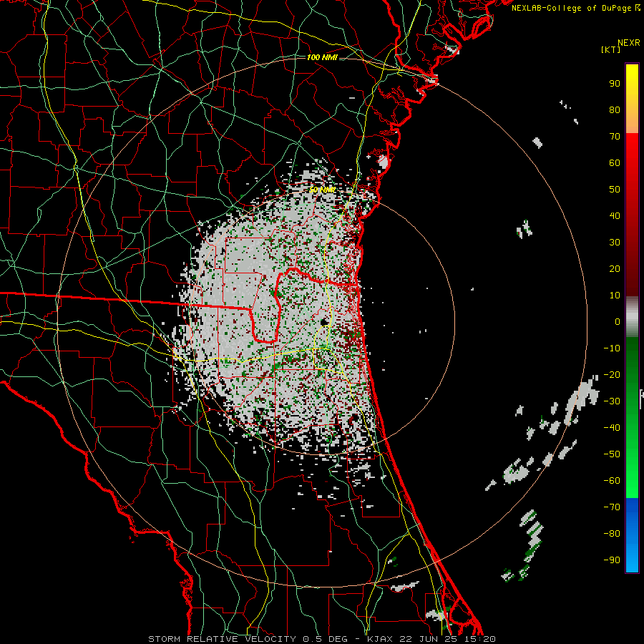Click the -20 value on the velocity scale
Viewport: 644px width, 644px height.
tap(612, 375)
